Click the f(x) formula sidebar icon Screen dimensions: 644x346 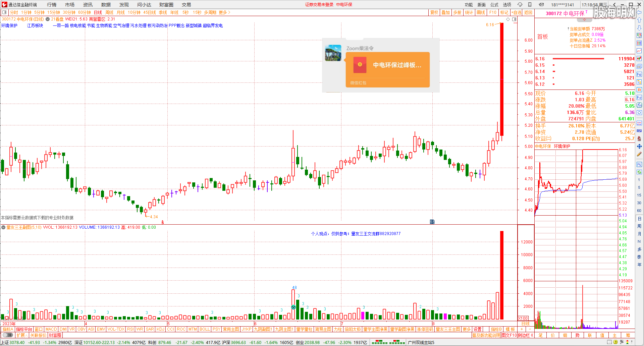click(x=639, y=105)
